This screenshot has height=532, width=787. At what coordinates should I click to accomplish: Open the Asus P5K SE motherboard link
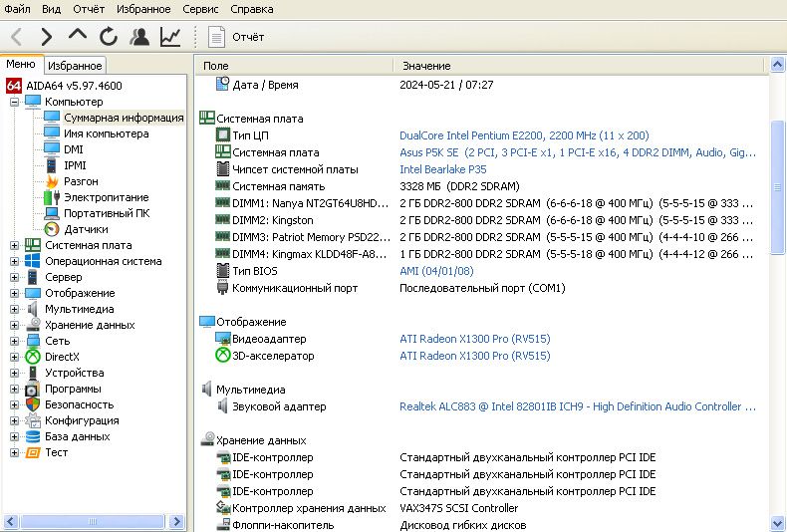point(578,152)
